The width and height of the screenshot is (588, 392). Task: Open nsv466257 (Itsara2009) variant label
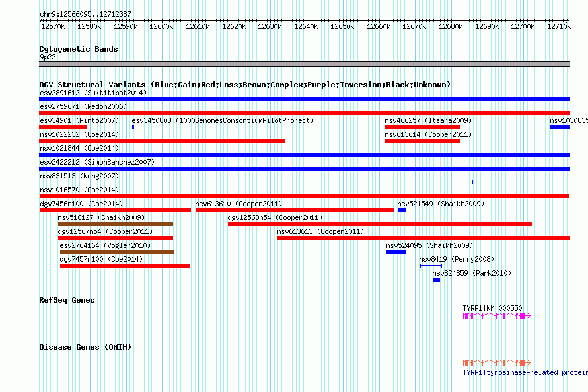(428, 120)
